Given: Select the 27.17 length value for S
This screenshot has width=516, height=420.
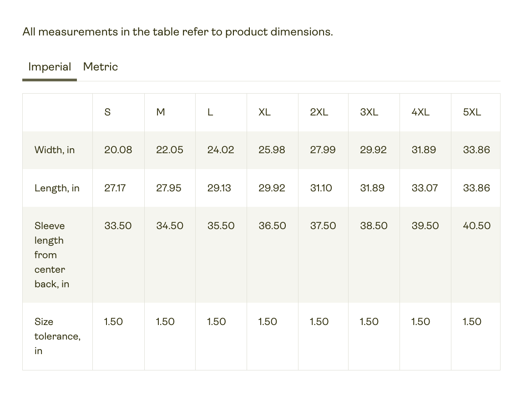Looking at the screenshot, I should (x=115, y=188).
